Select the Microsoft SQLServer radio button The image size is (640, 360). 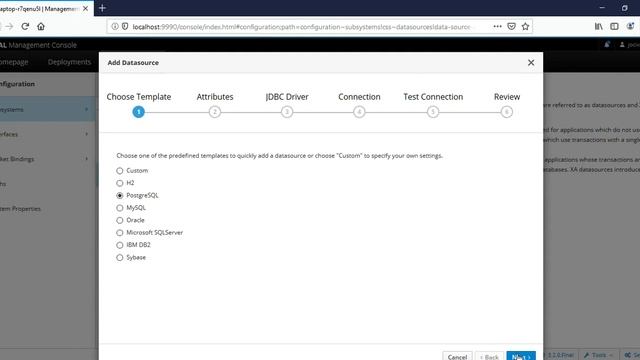coord(120,233)
